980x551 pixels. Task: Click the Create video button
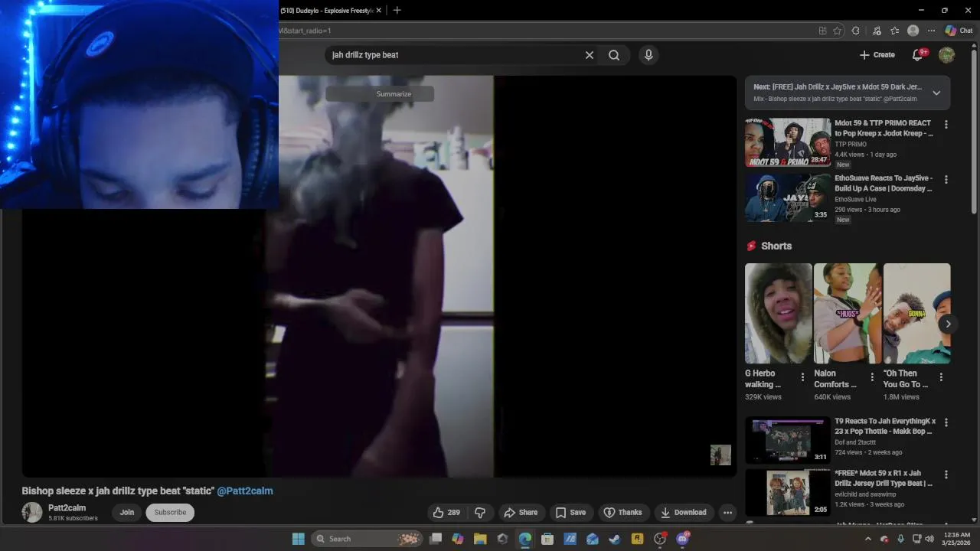pos(877,55)
